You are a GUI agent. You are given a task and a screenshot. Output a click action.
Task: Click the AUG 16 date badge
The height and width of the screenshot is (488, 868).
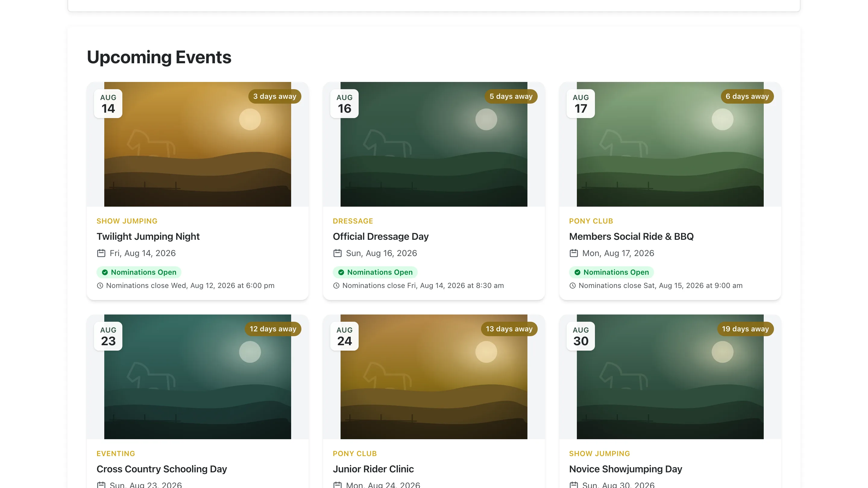(344, 104)
